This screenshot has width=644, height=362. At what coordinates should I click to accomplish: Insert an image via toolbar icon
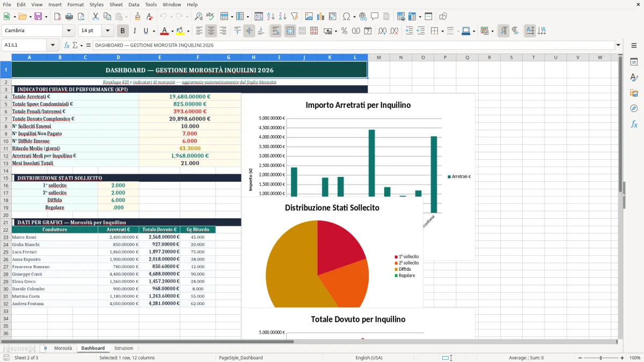[309, 17]
